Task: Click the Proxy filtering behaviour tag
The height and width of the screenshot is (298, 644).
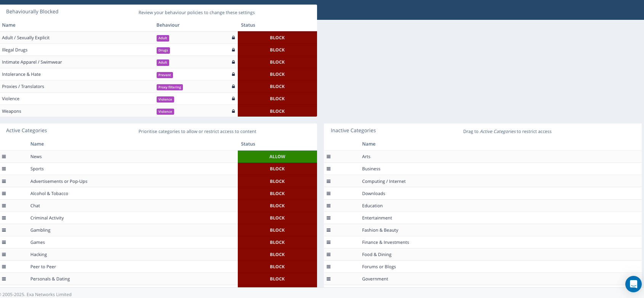Action: coord(170,87)
